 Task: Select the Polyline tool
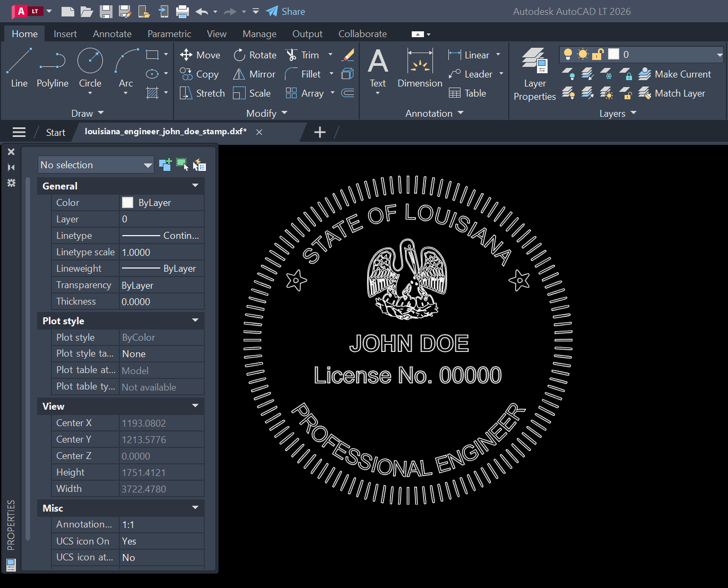coord(53,68)
